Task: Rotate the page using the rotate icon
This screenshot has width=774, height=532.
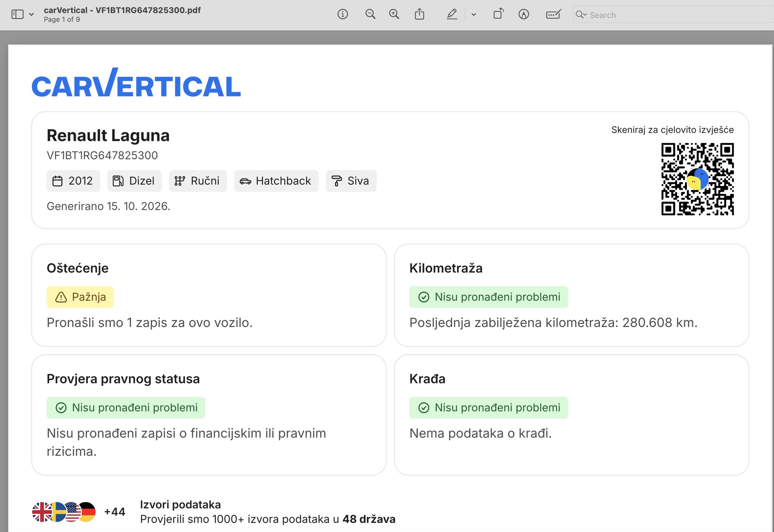Action: [x=498, y=14]
